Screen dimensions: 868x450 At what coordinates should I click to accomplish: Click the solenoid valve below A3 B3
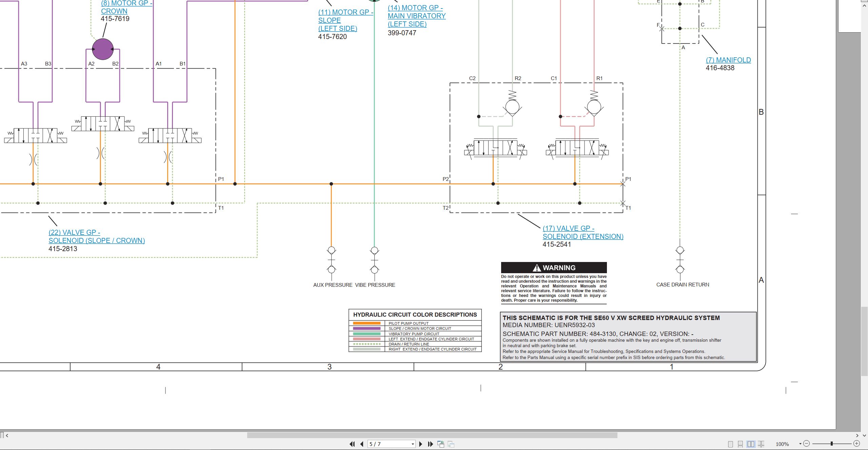pos(36,136)
